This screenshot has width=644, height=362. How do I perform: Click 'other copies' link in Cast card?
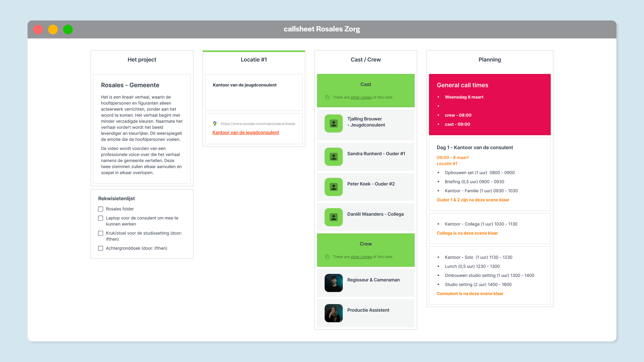(x=361, y=97)
